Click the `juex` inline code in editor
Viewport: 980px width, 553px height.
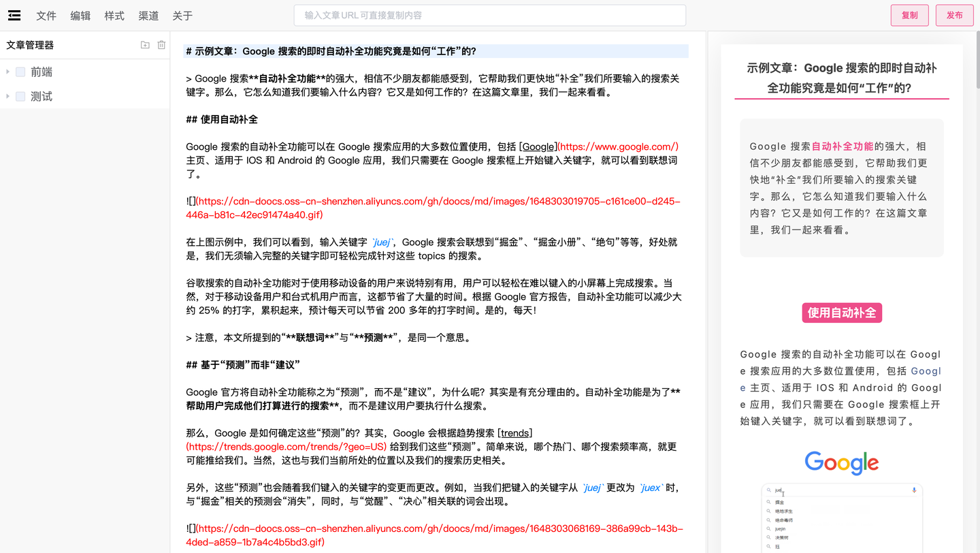pos(651,488)
